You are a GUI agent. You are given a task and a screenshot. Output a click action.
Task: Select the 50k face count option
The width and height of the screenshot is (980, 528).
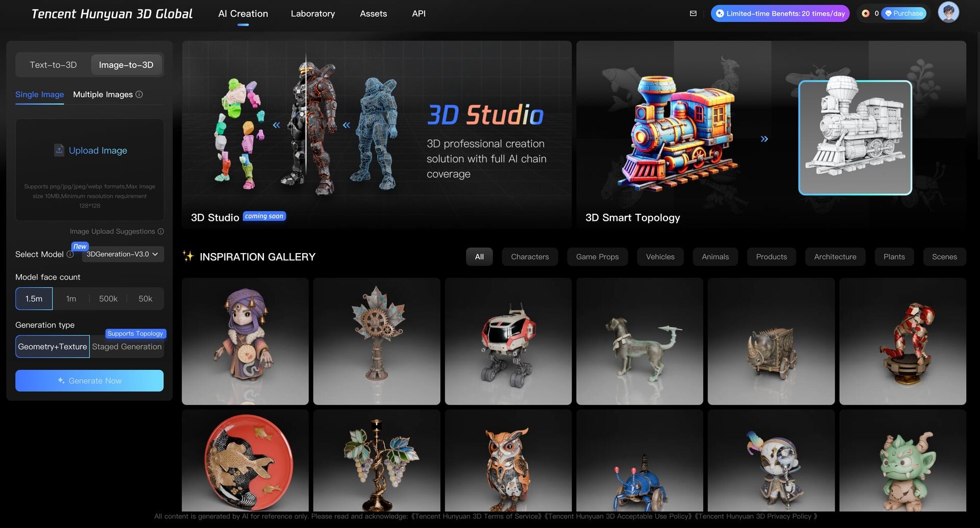click(145, 299)
